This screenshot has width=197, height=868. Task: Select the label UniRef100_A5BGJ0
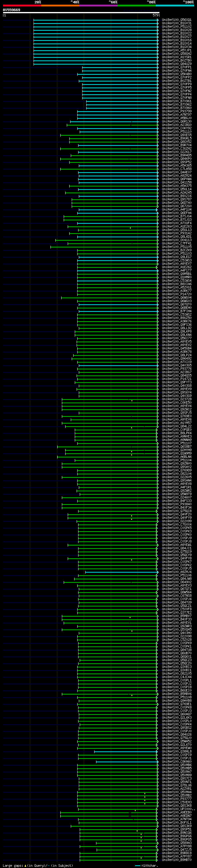tap(177, 118)
